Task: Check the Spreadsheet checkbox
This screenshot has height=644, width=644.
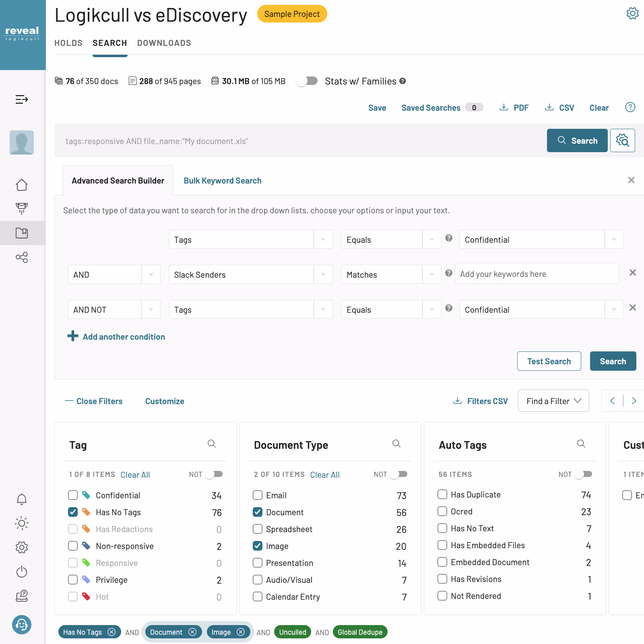Action: pos(258,529)
